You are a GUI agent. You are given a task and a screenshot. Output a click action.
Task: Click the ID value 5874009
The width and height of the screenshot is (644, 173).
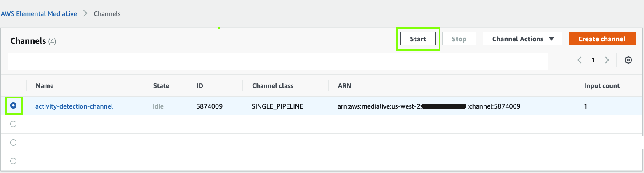click(209, 106)
